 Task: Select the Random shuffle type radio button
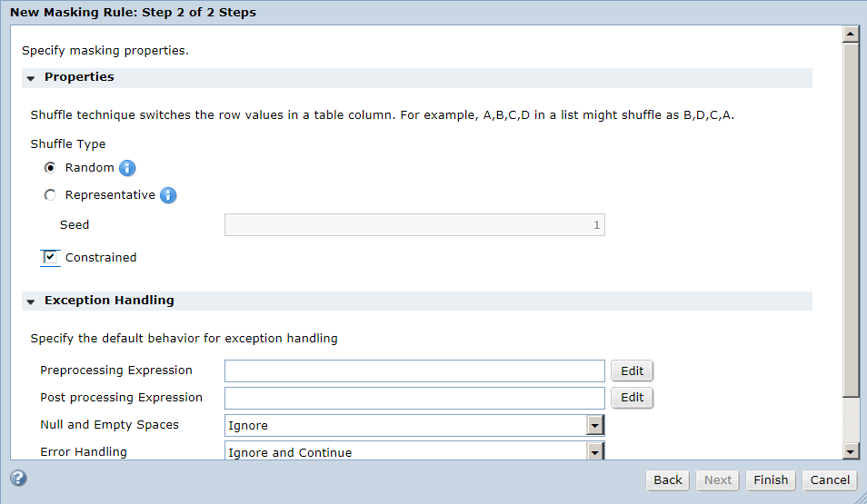[x=50, y=167]
